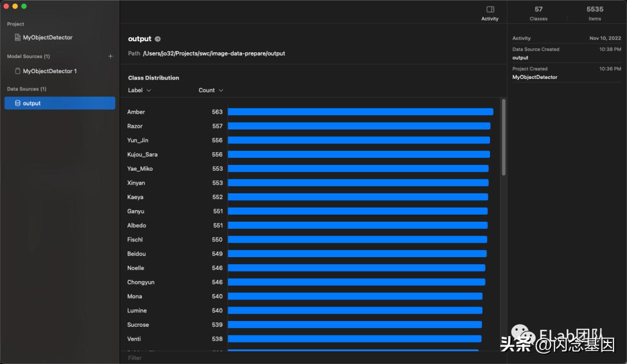This screenshot has width=627, height=364.
Task: Click the class distribution vertical scrollbar
Action: tap(503, 137)
